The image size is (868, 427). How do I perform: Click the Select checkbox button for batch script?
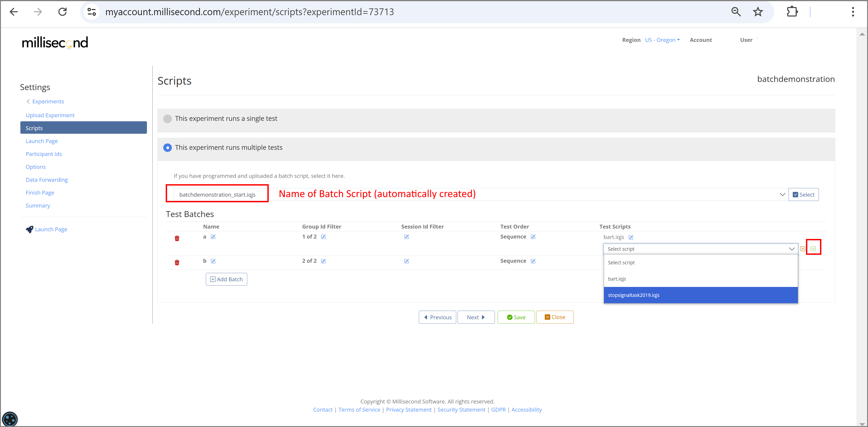tap(803, 195)
